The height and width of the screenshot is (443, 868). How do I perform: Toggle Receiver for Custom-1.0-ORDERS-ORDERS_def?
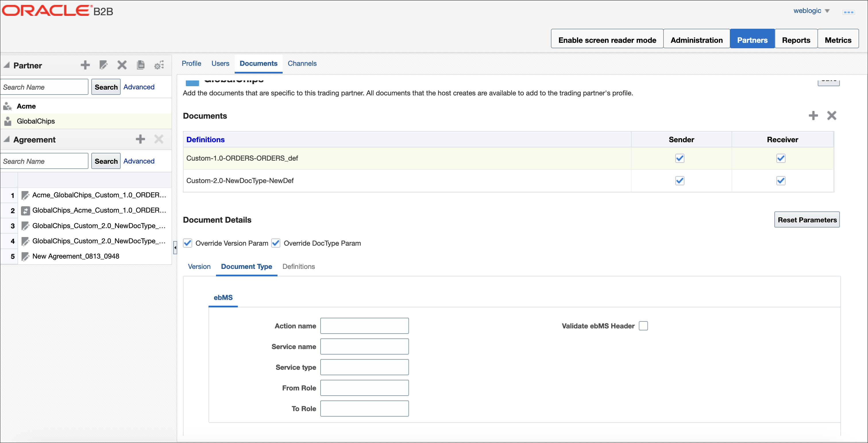[x=781, y=158]
